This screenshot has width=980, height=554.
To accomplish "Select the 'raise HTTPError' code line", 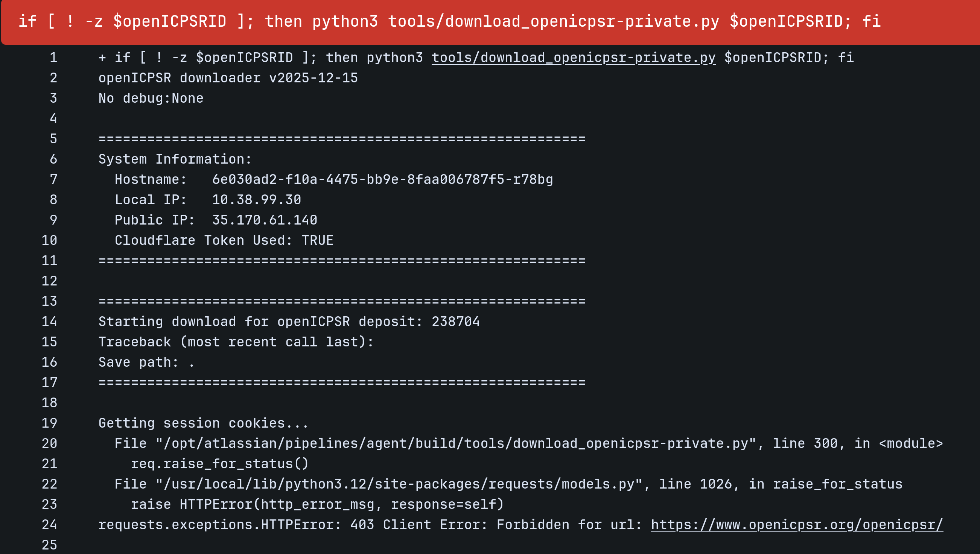I will click(x=317, y=504).
